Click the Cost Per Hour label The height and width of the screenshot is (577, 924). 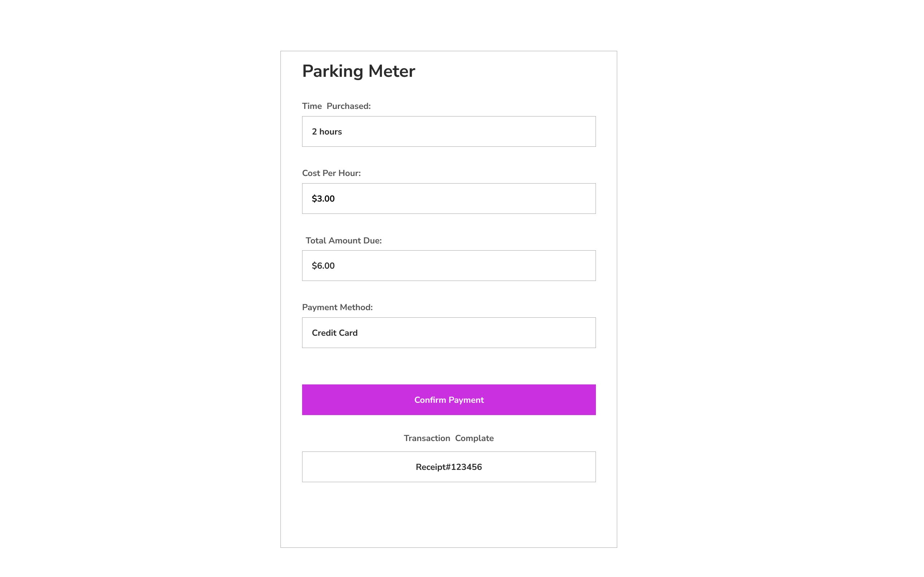click(x=331, y=173)
